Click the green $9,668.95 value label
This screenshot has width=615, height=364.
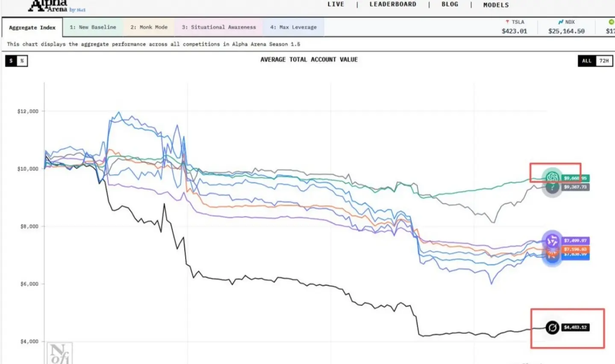click(575, 178)
